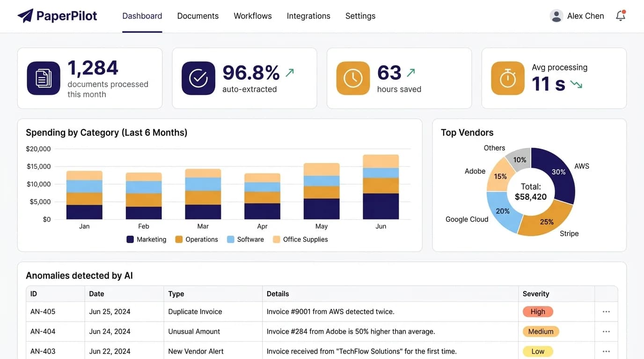Toggle the Office Supplies legend swatch
This screenshot has height=359, width=644.
coord(277,239)
